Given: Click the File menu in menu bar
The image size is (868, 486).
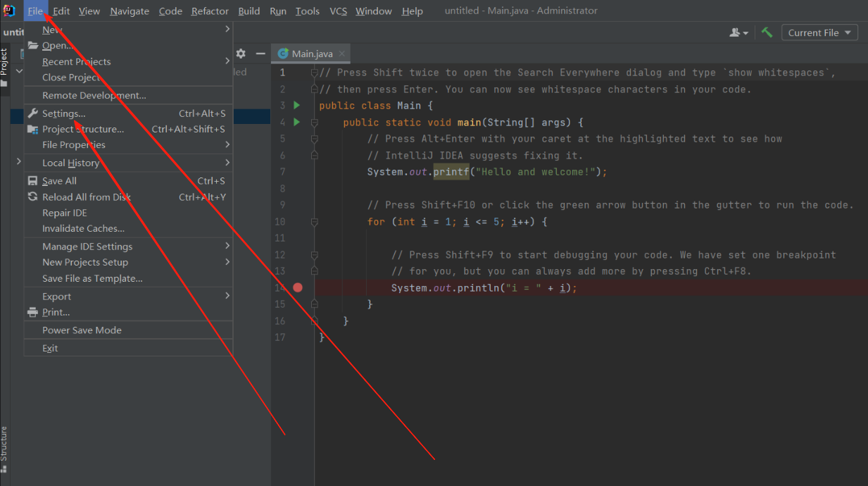Looking at the screenshot, I should pos(35,11).
